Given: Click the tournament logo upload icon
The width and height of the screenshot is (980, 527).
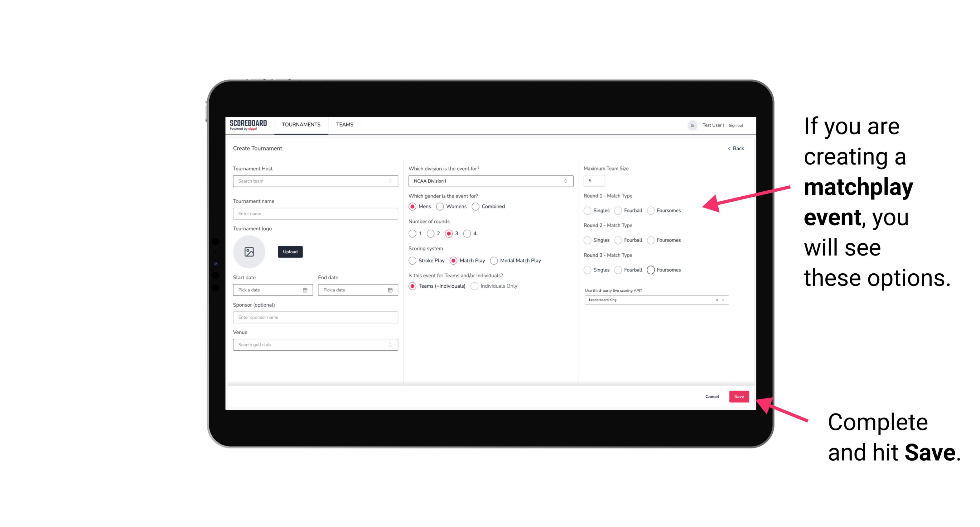Looking at the screenshot, I should tap(249, 252).
